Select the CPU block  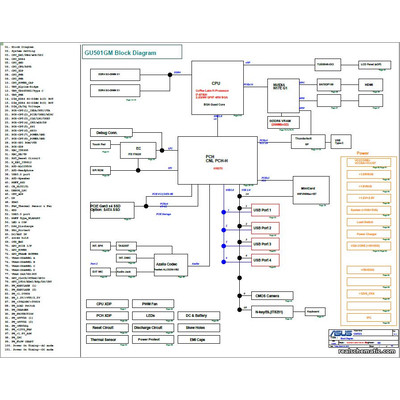pos(217,88)
